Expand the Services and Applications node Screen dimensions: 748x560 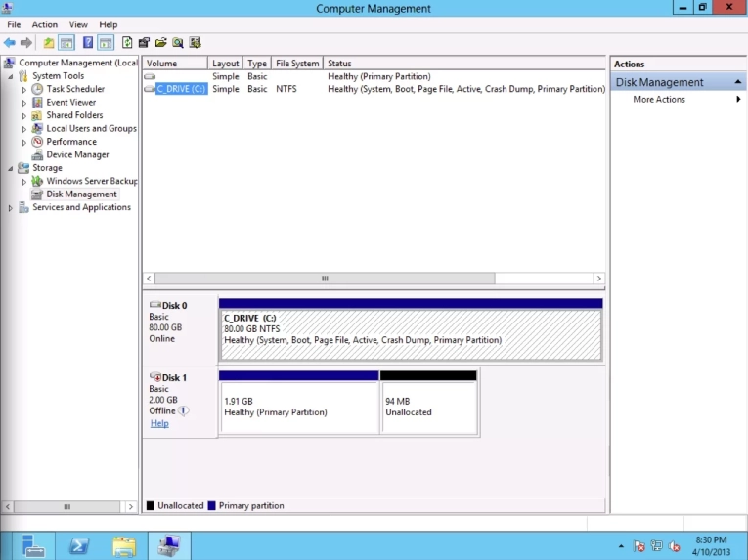[x=11, y=208]
